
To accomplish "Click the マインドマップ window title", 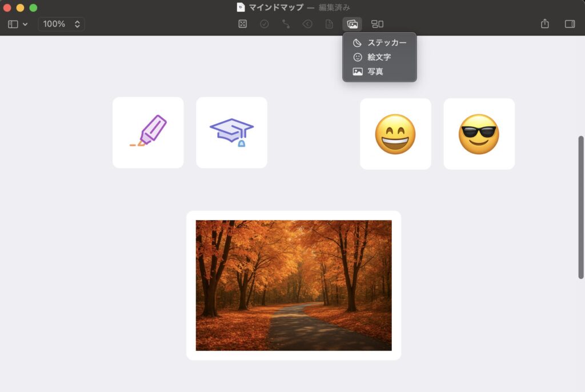I will pos(276,7).
